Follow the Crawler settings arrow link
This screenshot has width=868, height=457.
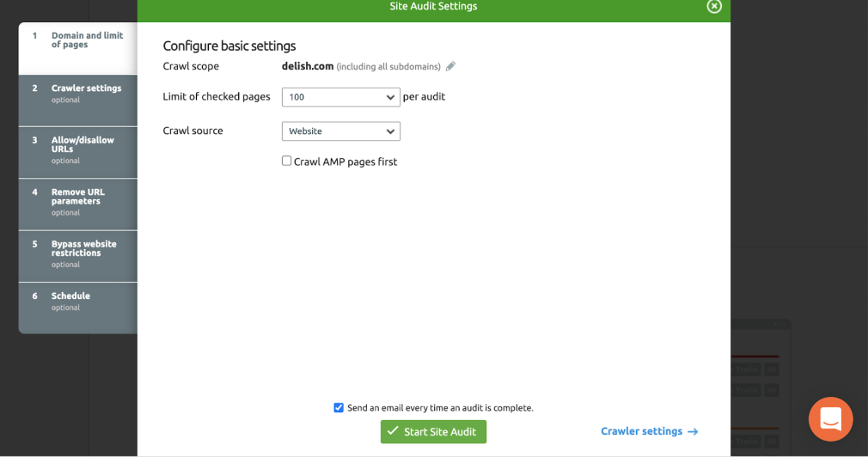650,431
